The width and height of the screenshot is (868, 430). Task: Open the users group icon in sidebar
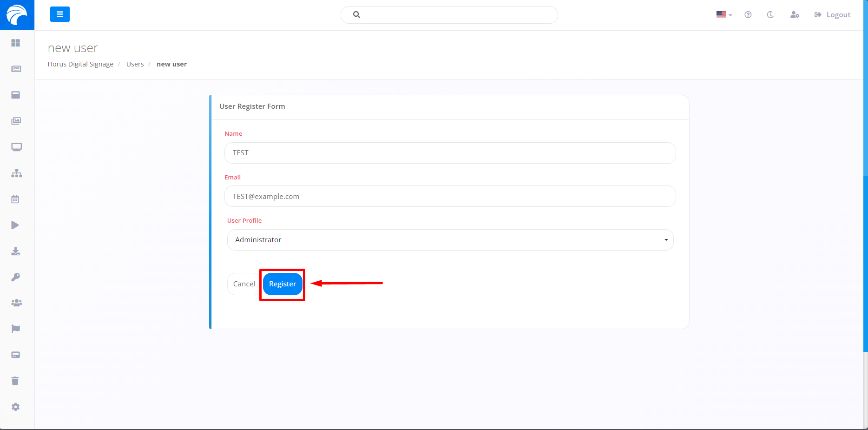[x=16, y=303]
